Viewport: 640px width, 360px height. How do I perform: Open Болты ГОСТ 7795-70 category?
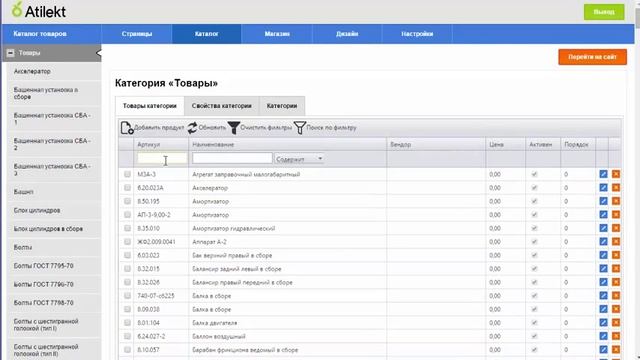click(x=54, y=266)
